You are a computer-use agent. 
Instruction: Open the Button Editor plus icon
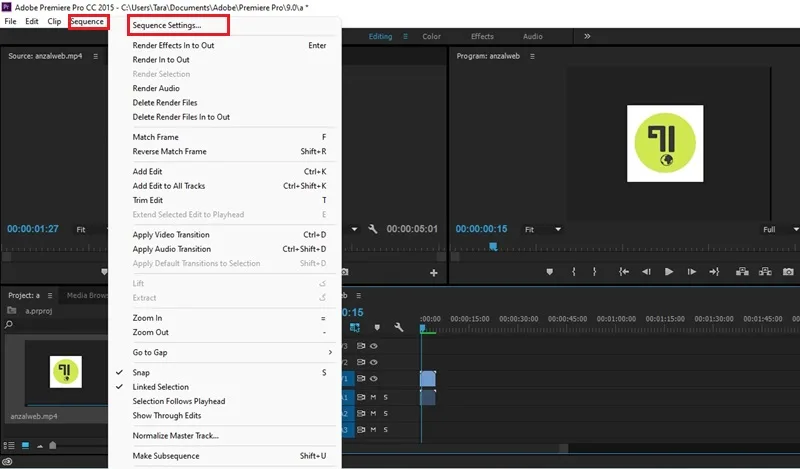coord(434,273)
